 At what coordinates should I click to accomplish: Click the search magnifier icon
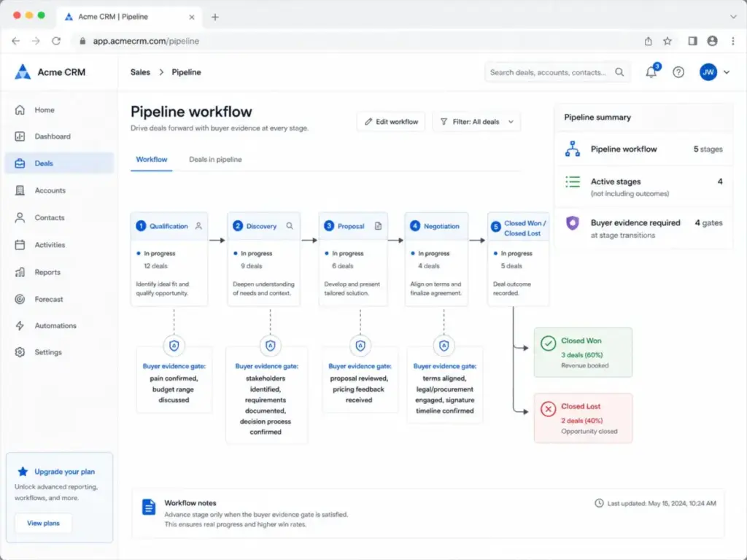pyautogui.click(x=619, y=72)
